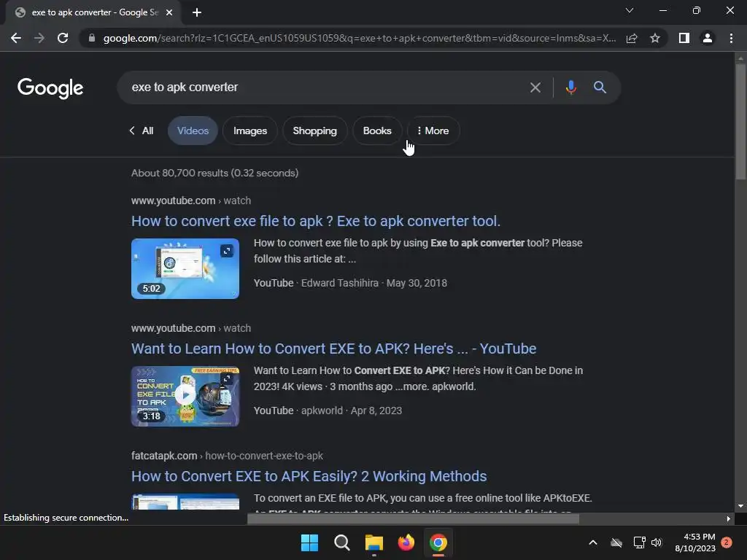Open the volume speaker tray icon
This screenshot has width=747, height=560.
pos(657,542)
